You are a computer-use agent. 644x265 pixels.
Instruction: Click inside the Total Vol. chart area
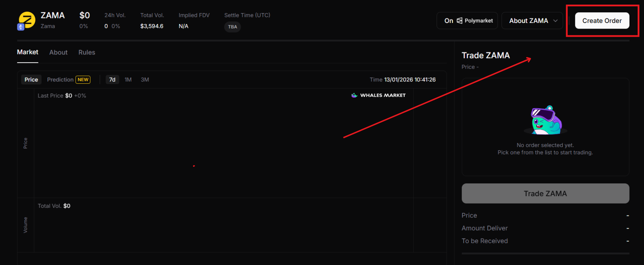pos(223,228)
